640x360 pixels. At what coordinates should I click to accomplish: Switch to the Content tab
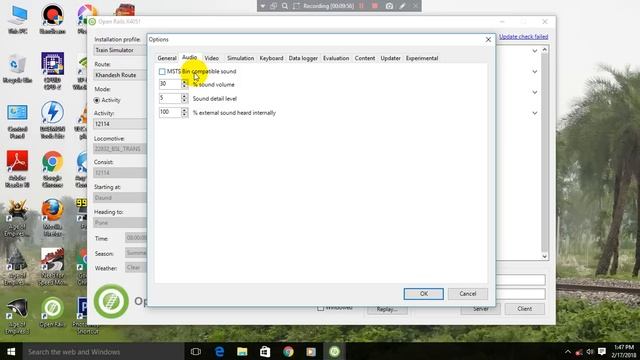364,58
